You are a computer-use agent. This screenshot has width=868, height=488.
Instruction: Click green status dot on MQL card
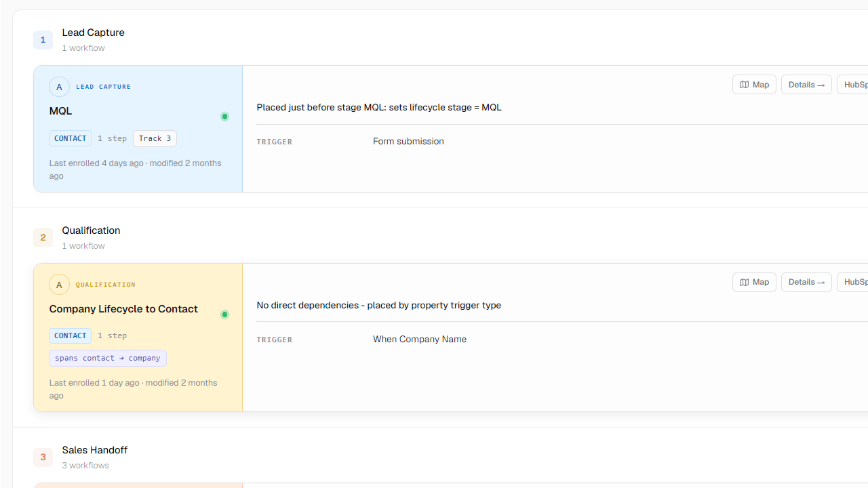[x=224, y=117]
